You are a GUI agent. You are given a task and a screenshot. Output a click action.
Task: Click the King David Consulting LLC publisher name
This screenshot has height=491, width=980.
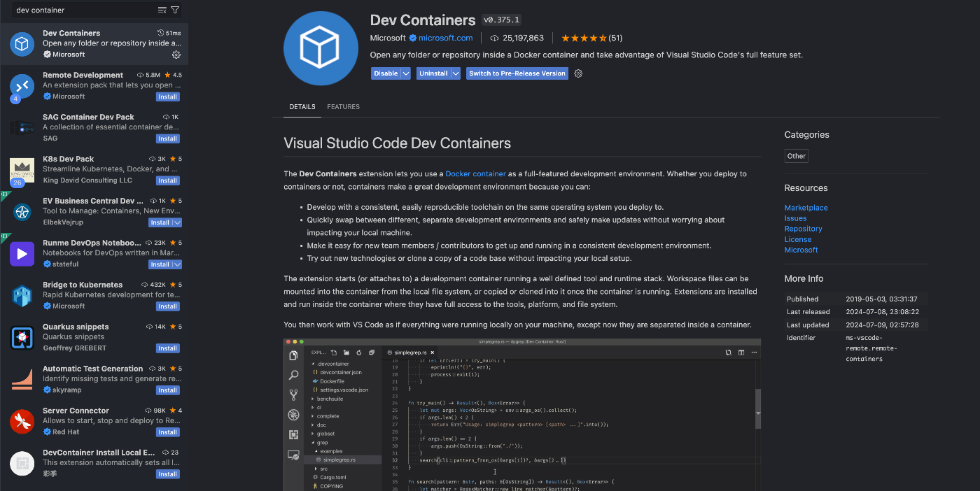[87, 180]
